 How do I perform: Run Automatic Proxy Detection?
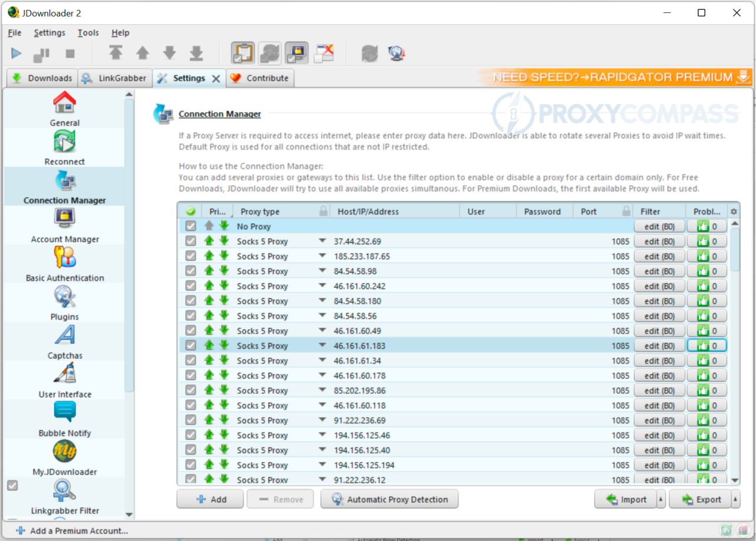pos(389,499)
